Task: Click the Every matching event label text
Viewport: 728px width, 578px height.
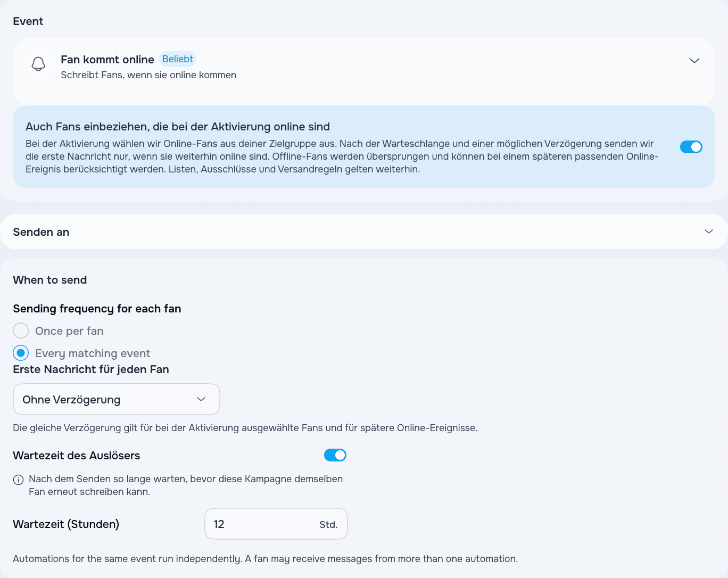Action: 93,353
